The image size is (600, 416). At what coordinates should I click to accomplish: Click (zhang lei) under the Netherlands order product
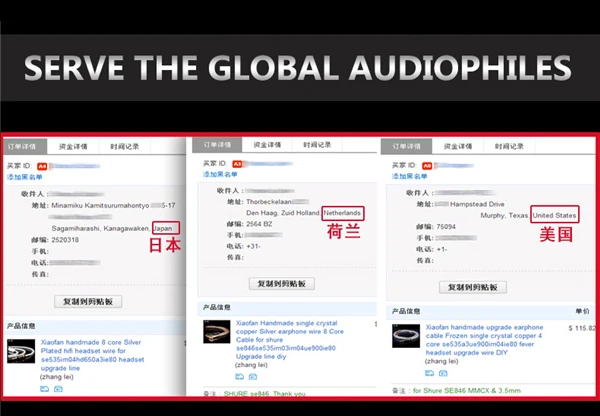pos(251,365)
